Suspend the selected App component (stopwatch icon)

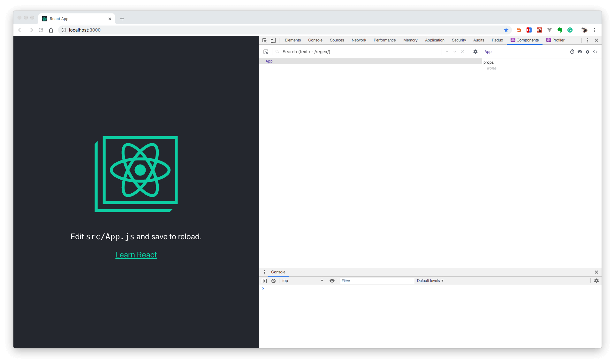click(572, 52)
